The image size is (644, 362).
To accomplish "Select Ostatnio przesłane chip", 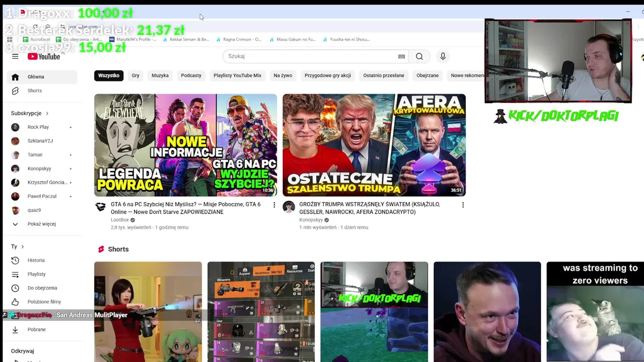I will pos(383,75).
